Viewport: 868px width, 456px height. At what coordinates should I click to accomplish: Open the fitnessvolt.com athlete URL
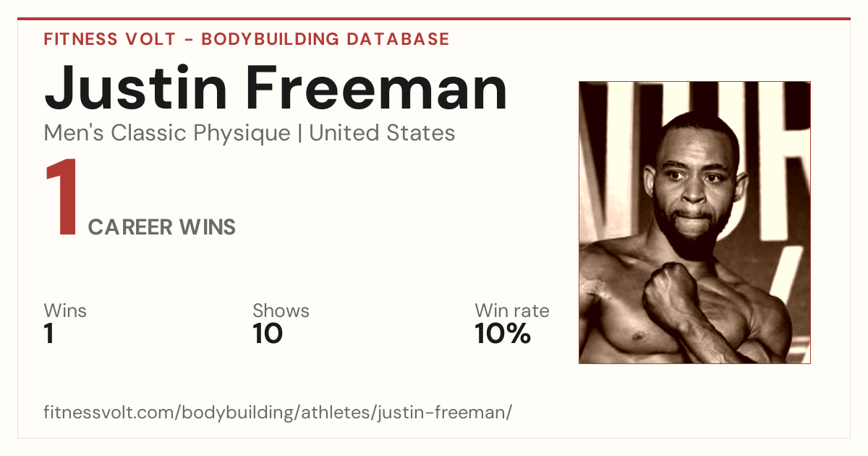pos(278,413)
